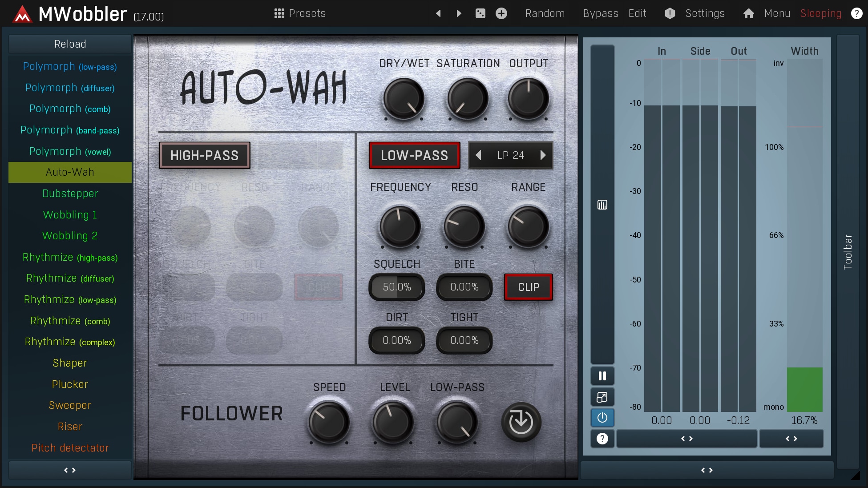This screenshot has width=868, height=488.
Task: Click the add preset plus icon
Action: [x=501, y=13]
